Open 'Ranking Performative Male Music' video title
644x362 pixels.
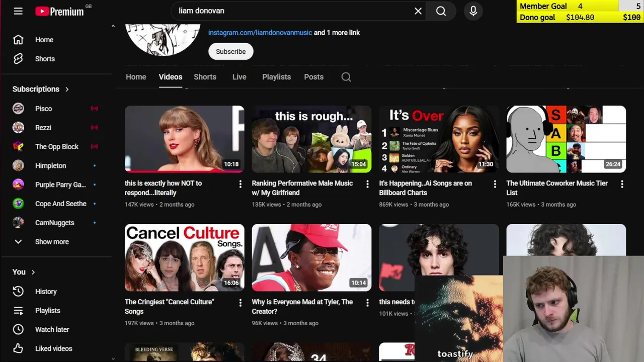pos(302,188)
